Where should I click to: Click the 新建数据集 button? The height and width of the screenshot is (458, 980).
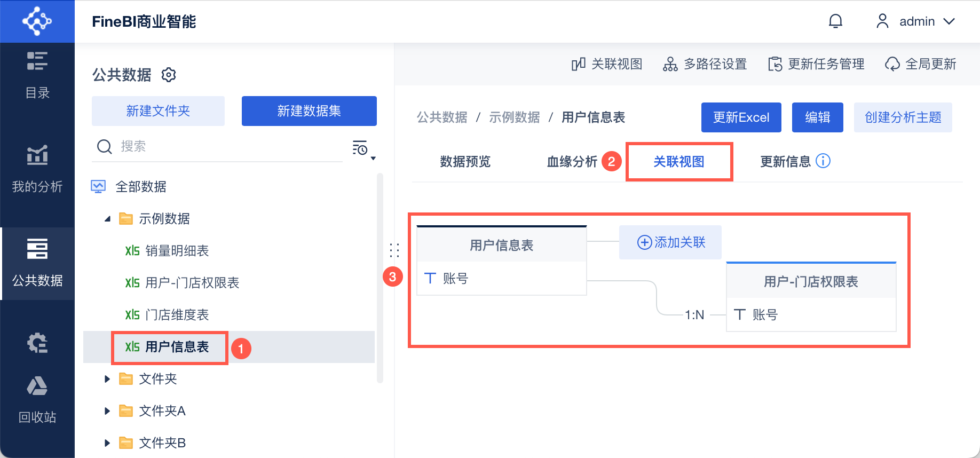pos(309,111)
